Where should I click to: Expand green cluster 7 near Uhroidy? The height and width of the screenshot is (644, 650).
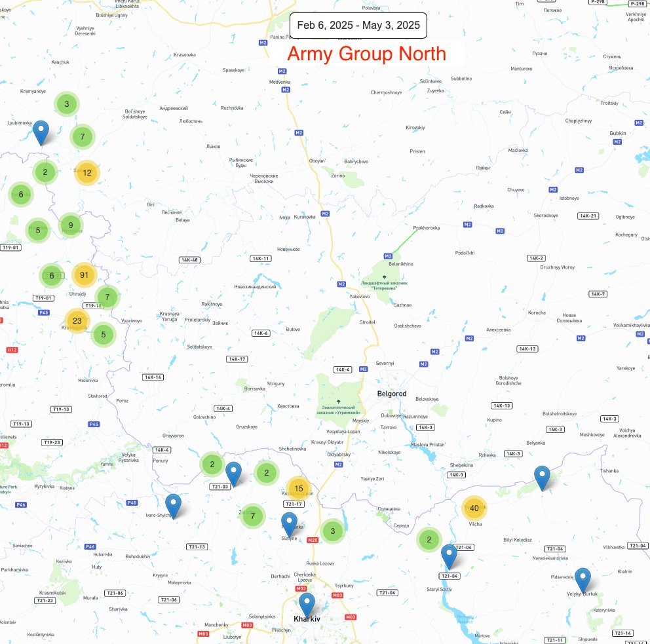(x=107, y=297)
